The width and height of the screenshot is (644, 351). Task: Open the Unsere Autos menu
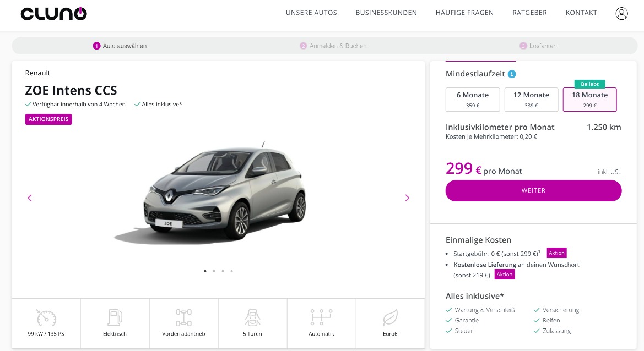[311, 13]
